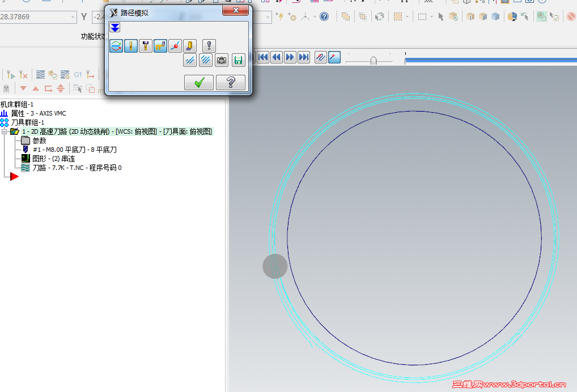This screenshot has width=577, height=392.
Task: Step backward one move in backplot
Action: coord(277,57)
